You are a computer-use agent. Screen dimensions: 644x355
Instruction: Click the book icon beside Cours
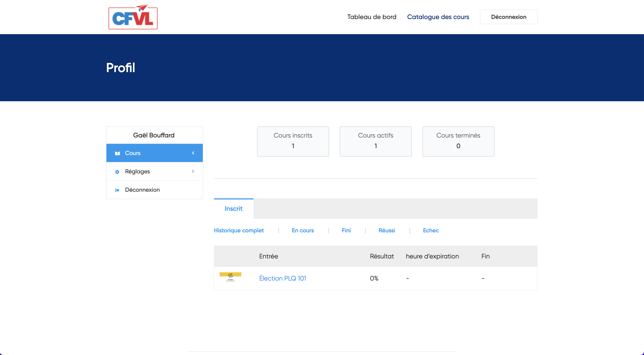(x=117, y=153)
